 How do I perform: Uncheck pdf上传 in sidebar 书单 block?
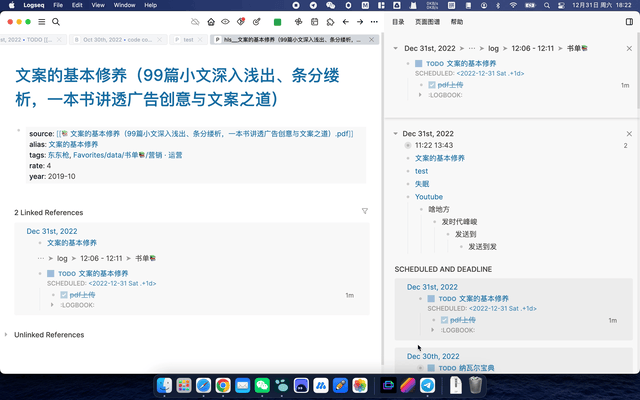tap(432, 85)
